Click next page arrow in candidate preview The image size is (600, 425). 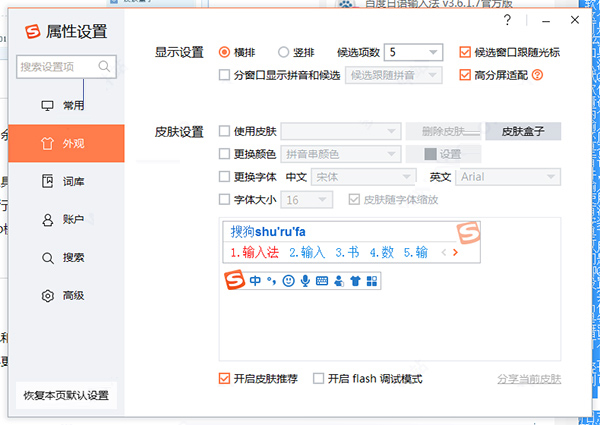point(455,252)
